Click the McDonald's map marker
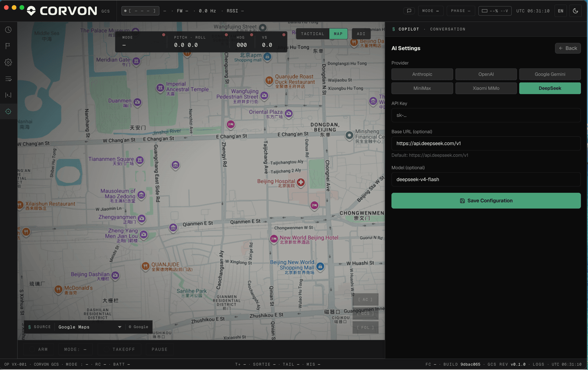 tap(58, 289)
